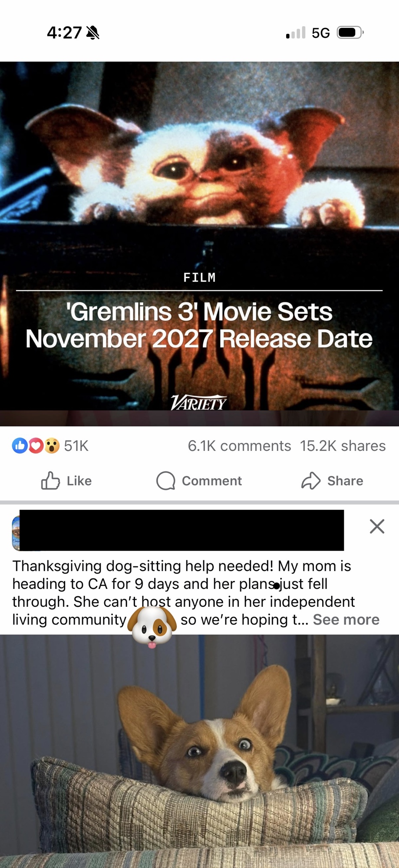
Task: Tap the Comment speech bubble icon
Action: [x=165, y=481]
